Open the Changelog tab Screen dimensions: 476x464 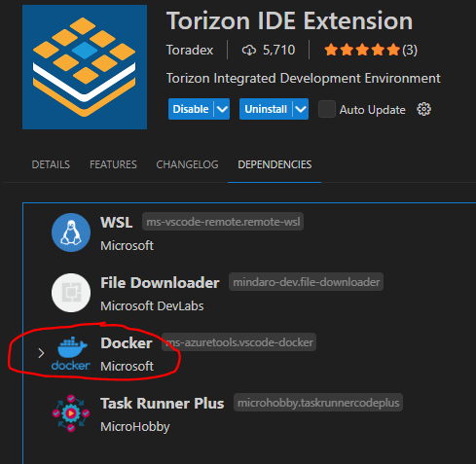187,164
